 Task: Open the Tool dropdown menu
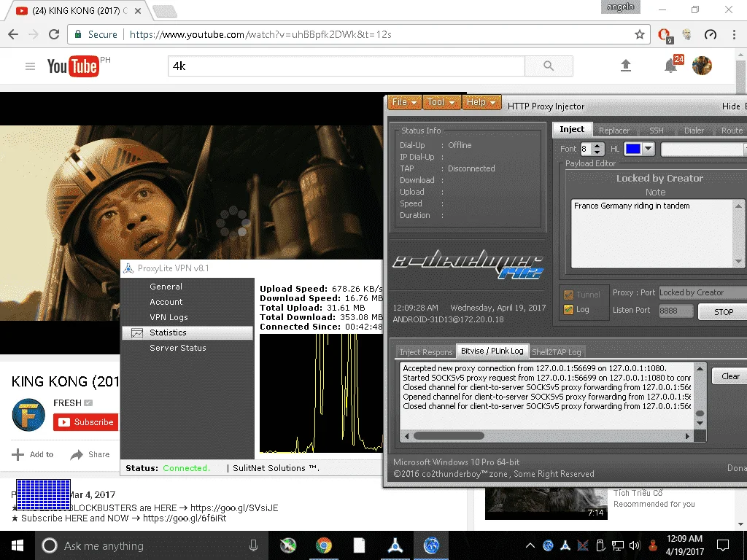pyautogui.click(x=441, y=102)
